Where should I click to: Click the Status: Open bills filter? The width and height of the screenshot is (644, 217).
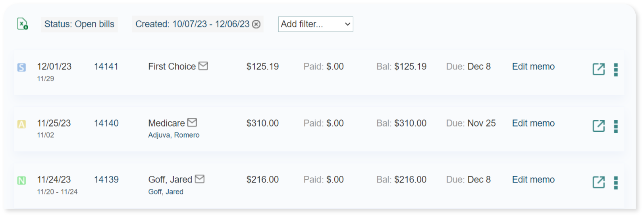tap(79, 24)
